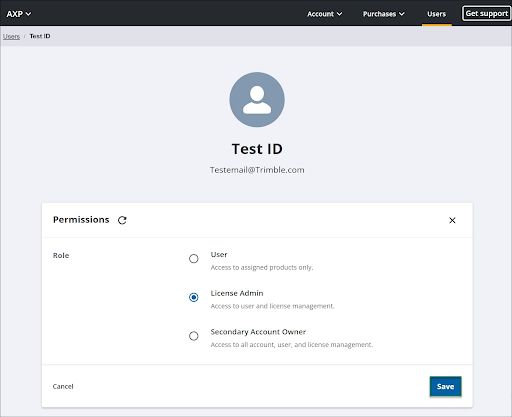
Task: Click the refresh icon beside Permissions
Action: pyautogui.click(x=122, y=220)
